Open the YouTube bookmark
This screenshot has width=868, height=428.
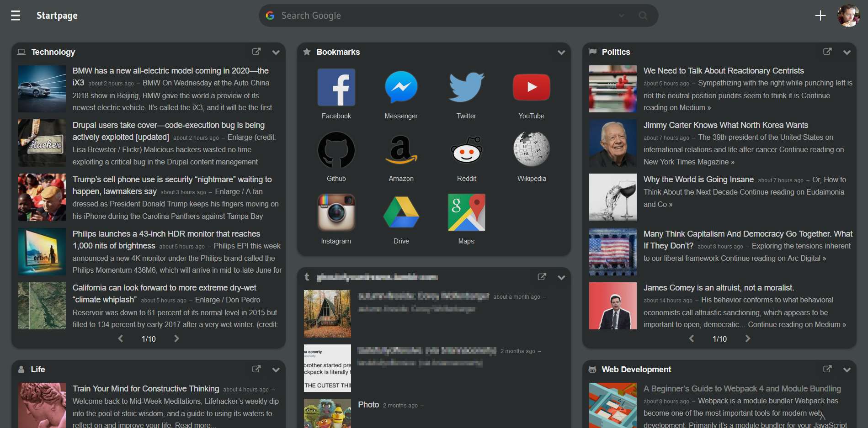pos(531,87)
